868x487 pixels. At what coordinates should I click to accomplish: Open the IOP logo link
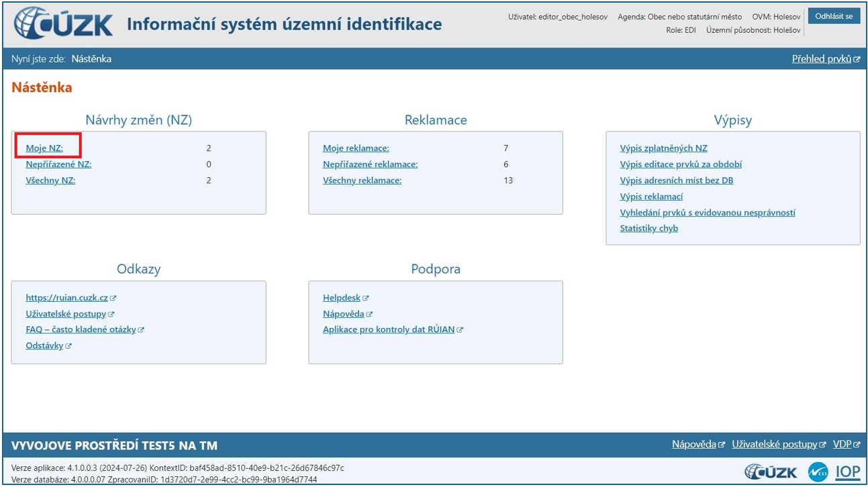point(847,472)
